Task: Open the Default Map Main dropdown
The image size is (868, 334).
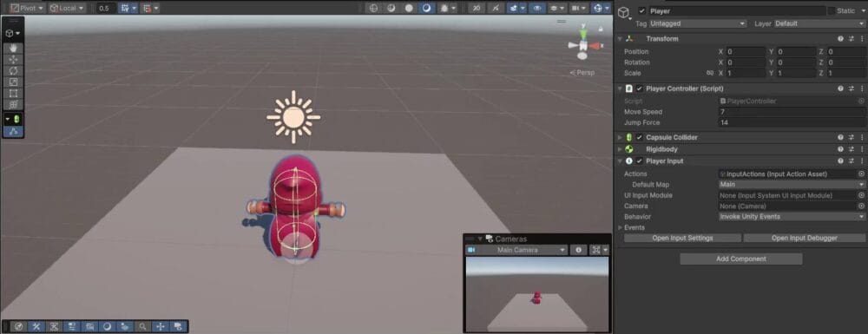Action: 792,185
